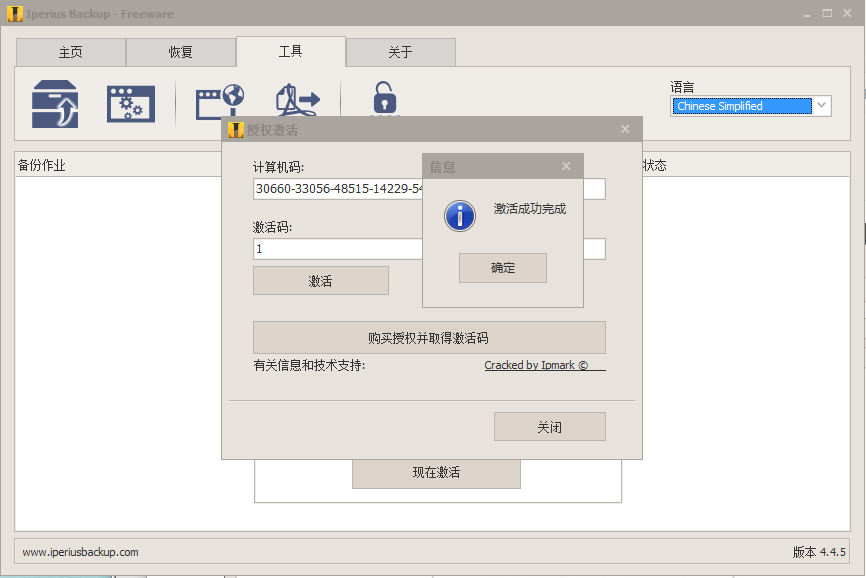Click the Iperius logo in main title bar
Screen dimensions: 866x578
[x=15, y=13]
